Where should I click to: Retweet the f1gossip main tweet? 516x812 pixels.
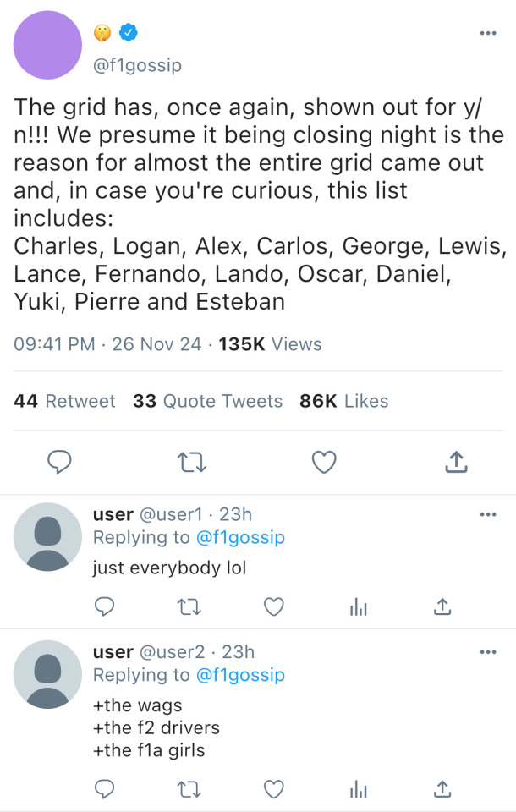coord(192,461)
